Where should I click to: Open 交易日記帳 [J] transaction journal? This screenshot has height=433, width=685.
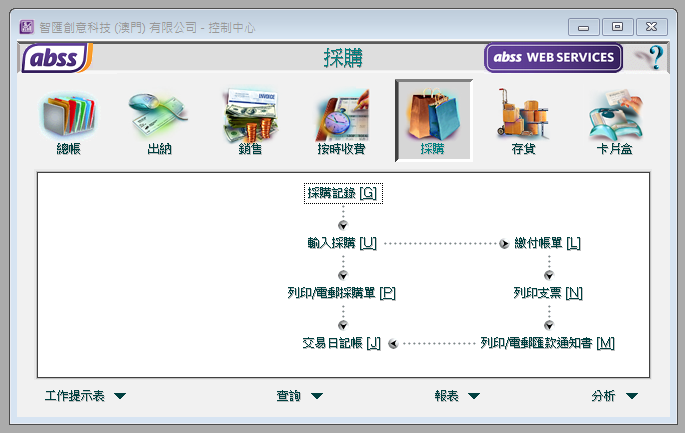coord(342,343)
